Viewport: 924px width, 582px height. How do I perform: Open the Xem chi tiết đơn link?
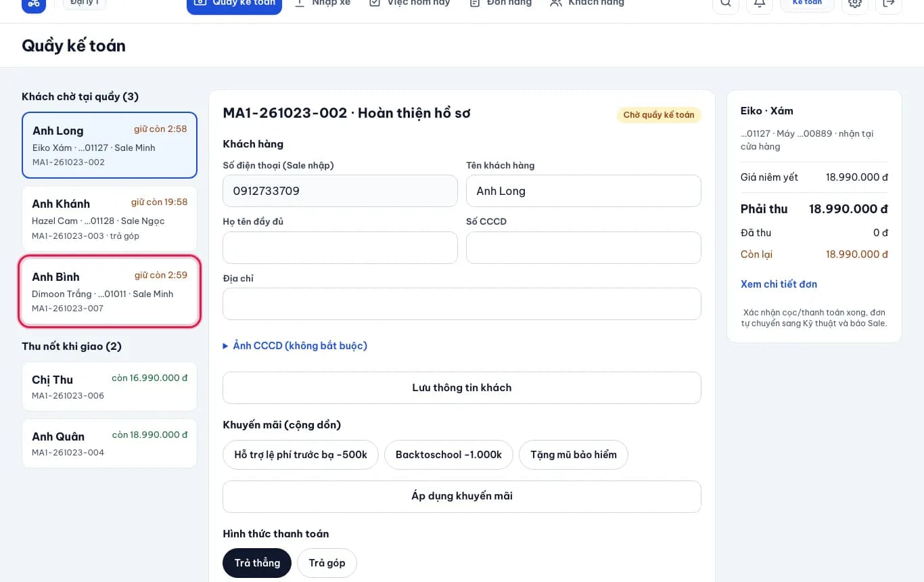[779, 284]
